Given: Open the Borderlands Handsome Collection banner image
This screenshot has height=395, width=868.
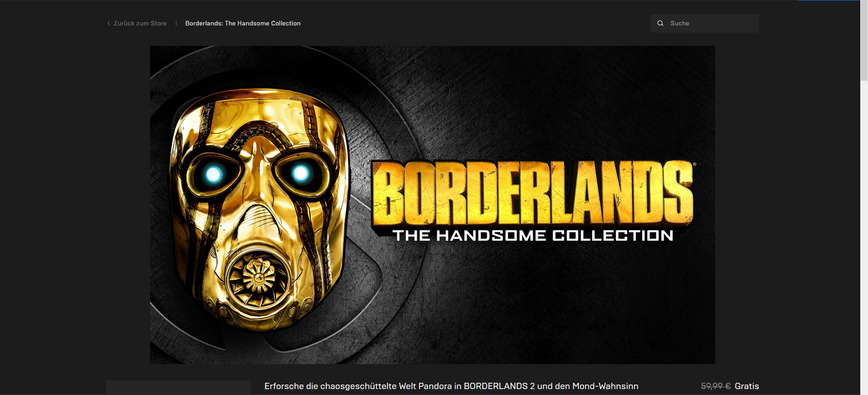Looking at the screenshot, I should [x=432, y=205].
